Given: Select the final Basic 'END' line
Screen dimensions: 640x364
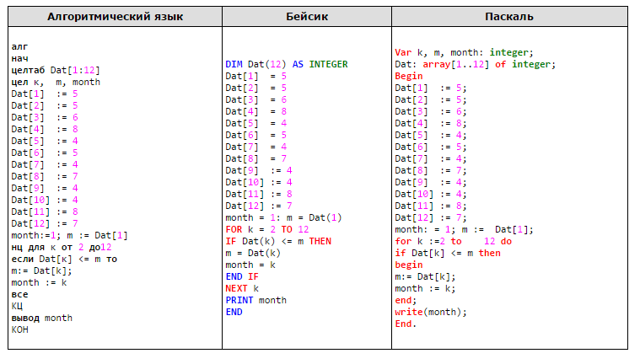Looking at the screenshot, I should [x=234, y=312].
